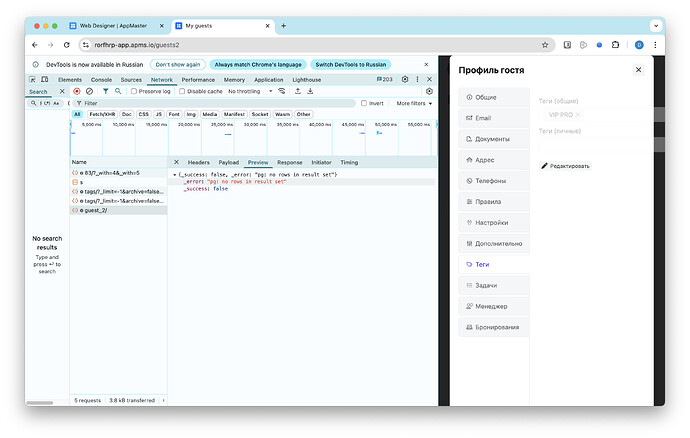Open the Общие profile section
The height and width of the screenshot is (438, 690).
(x=494, y=97)
